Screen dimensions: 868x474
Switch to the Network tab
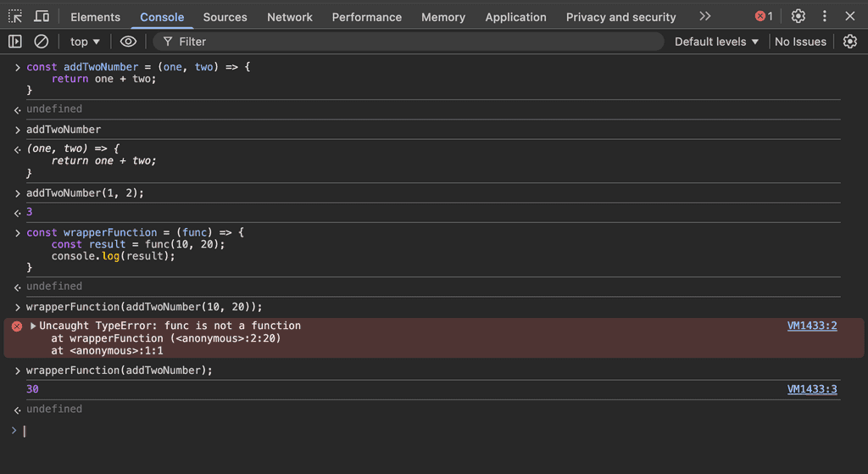pyautogui.click(x=289, y=17)
